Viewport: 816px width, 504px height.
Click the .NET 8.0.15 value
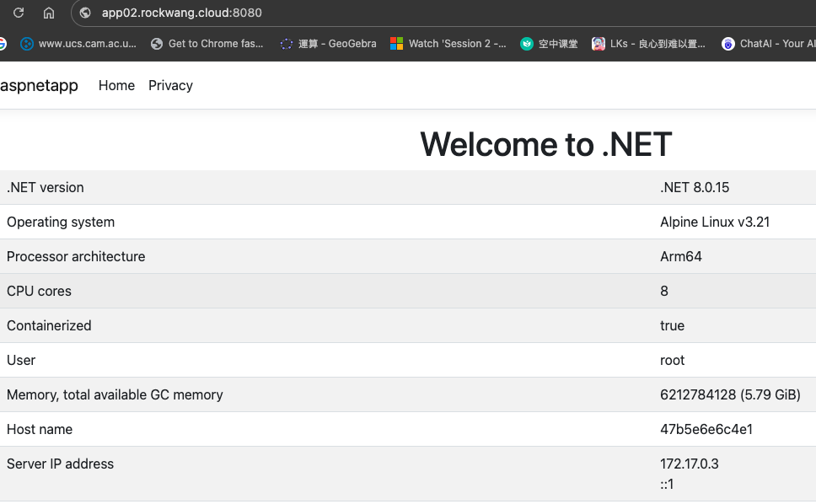click(695, 187)
